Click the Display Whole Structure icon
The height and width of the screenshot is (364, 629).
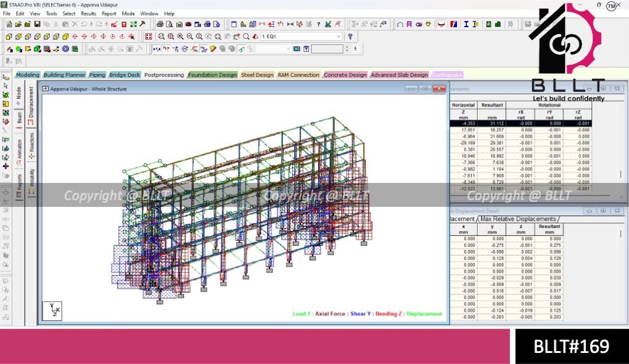(x=149, y=36)
